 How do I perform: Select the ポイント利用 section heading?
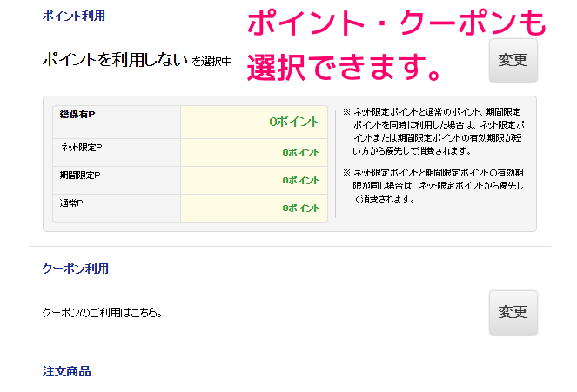point(74,16)
